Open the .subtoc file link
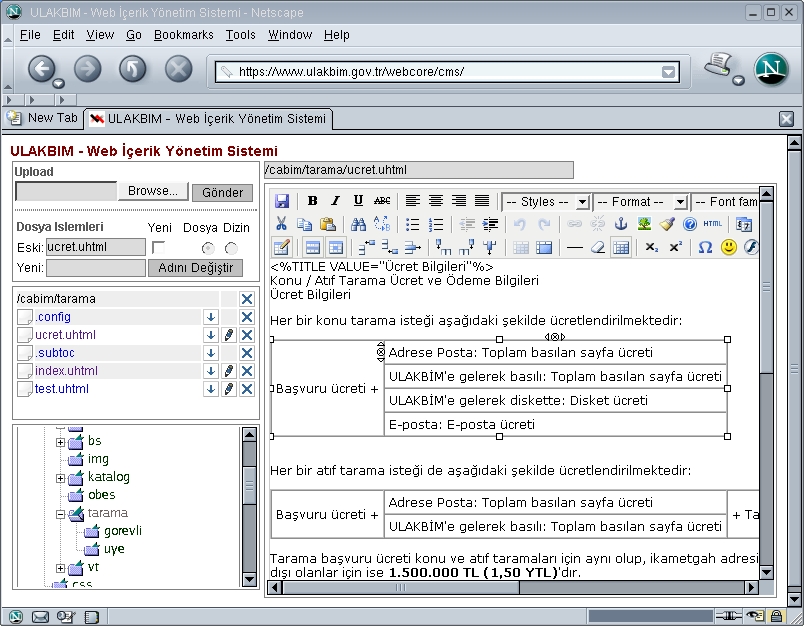 click(x=55, y=353)
